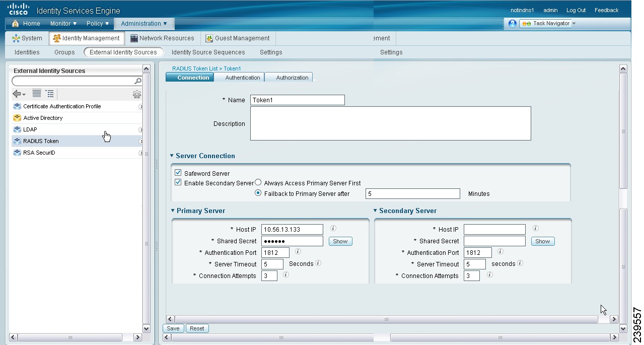Open the sidebar gear settings icon

tap(136, 94)
